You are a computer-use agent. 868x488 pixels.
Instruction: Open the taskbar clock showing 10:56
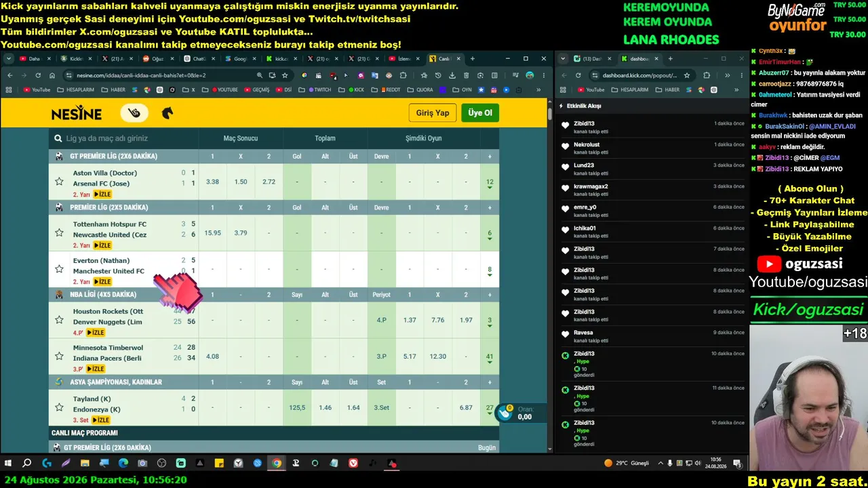[716, 464]
